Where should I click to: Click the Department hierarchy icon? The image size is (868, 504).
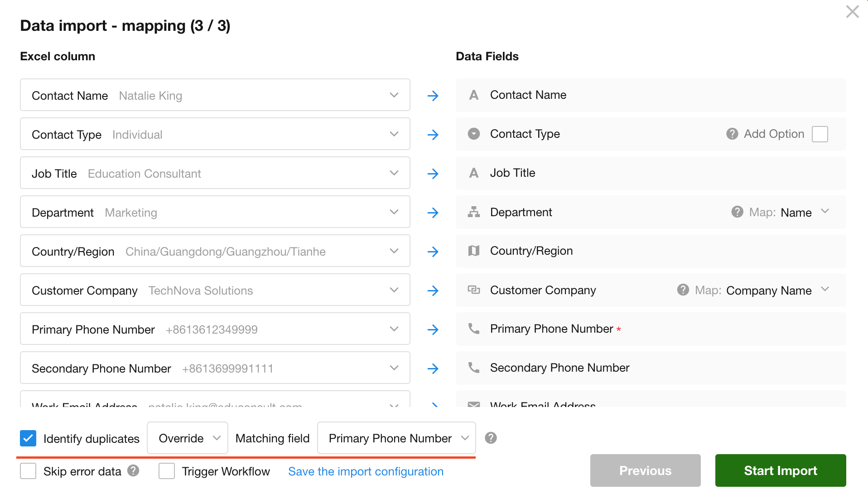(x=474, y=212)
